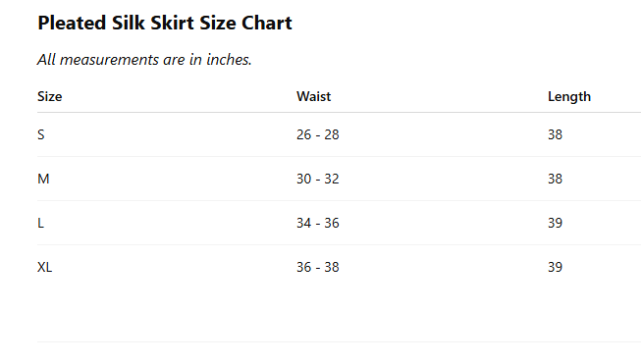The width and height of the screenshot is (641, 364).
Task: Click the 36 - 38 waist value
Action: [318, 267]
